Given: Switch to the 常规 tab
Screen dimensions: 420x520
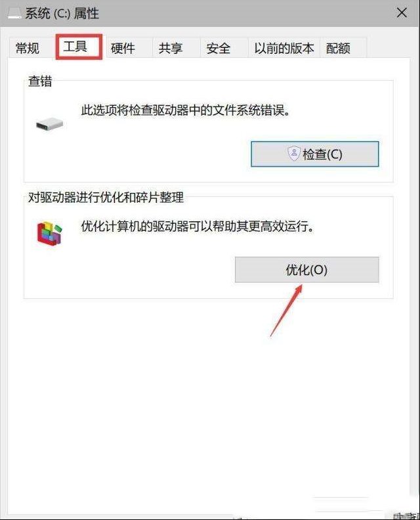Looking at the screenshot, I should click(x=28, y=49).
